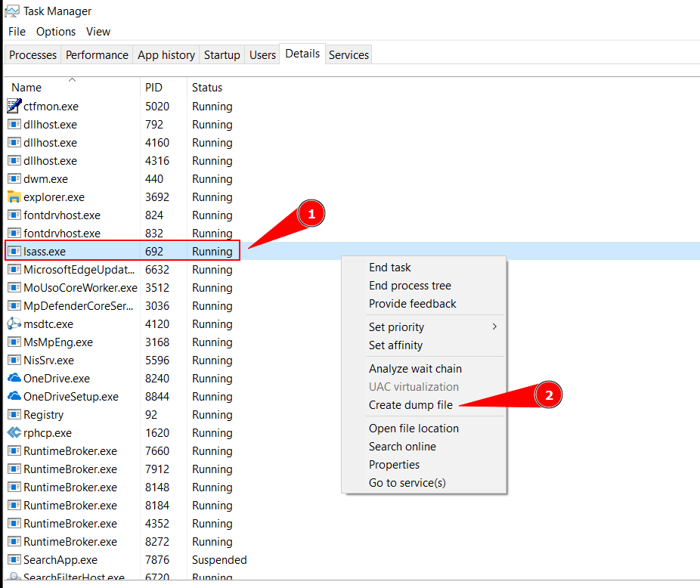Click the MpDefenderCoreService process icon
The height and width of the screenshot is (588, 700).
point(14,306)
